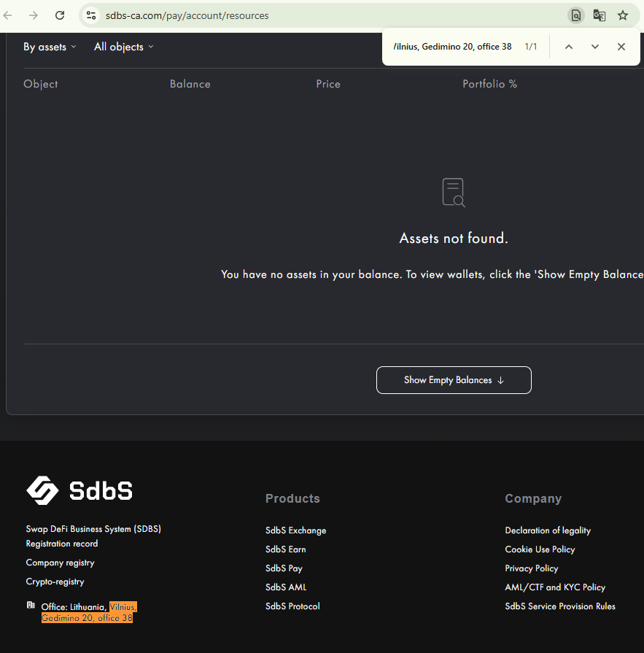644x653 pixels.
Task: Open the Company registry link
Action: [x=60, y=563]
